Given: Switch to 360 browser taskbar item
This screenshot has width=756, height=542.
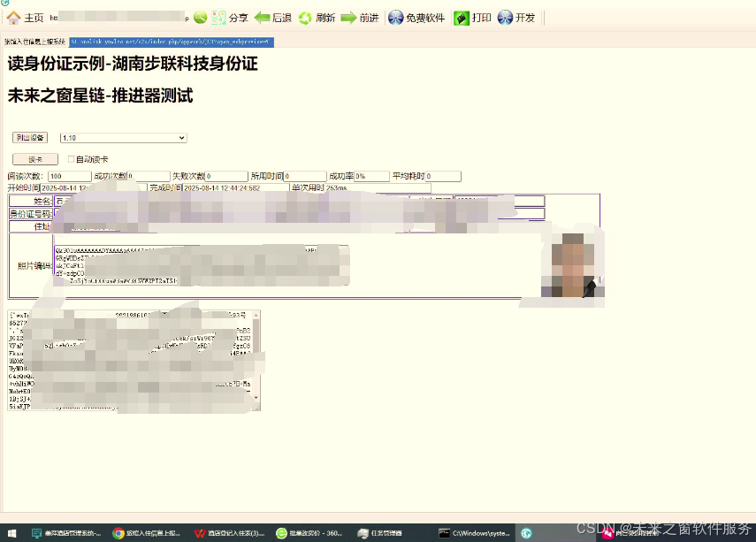Looking at the screenshot, I should pos(309,533).
